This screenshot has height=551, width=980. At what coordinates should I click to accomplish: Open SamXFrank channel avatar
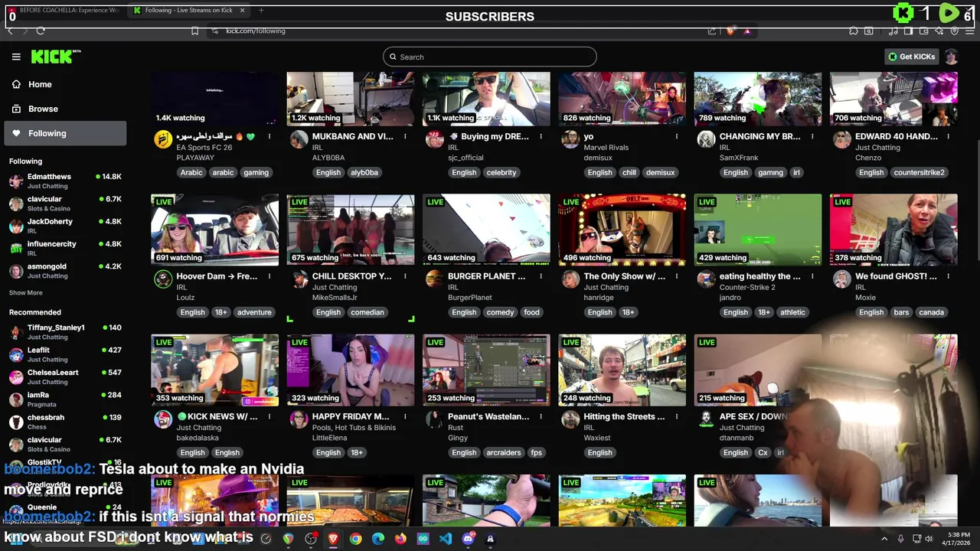706,139
